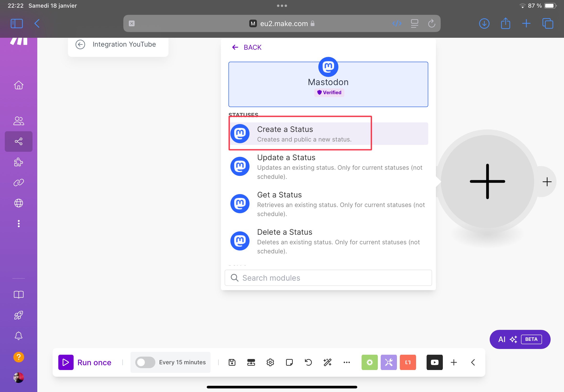Viewport: 564px width, 392px height.
Task: Click the three-dot more options menu
Action: pos(347,362)
